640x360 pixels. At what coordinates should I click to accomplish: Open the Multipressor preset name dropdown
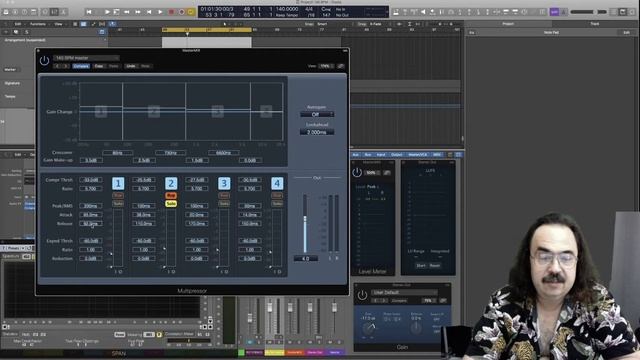pyautogui.click(x=87, y=58)
